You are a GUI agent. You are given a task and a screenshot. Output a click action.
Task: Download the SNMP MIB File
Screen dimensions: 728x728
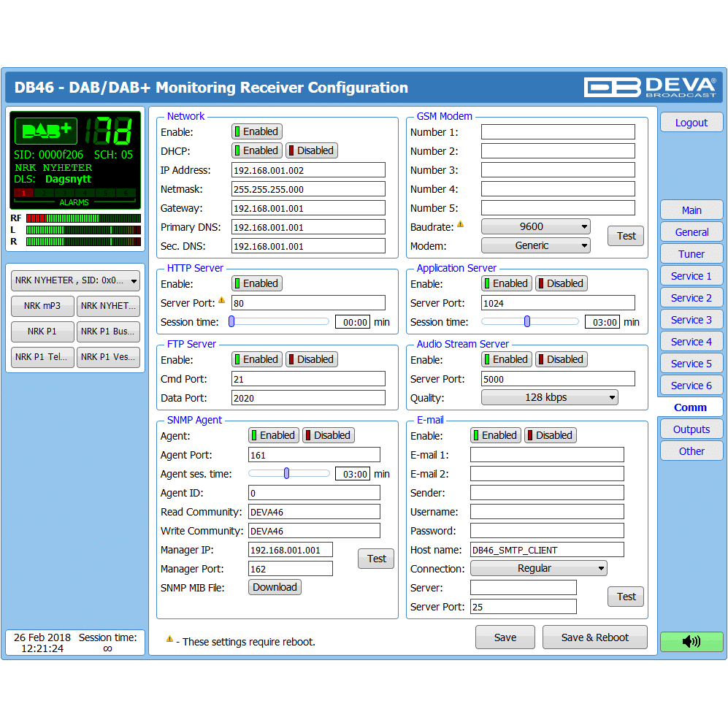point(275,587)
